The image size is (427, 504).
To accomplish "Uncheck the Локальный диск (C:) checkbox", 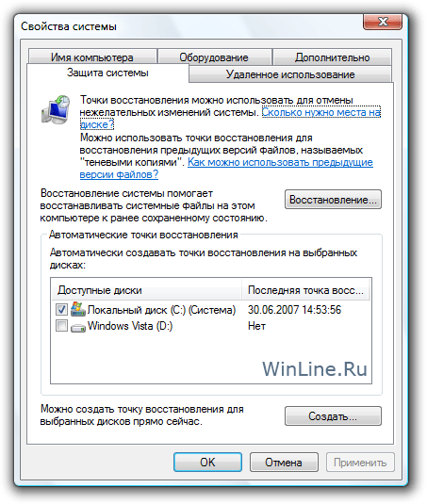I will (x=61, y=310).
